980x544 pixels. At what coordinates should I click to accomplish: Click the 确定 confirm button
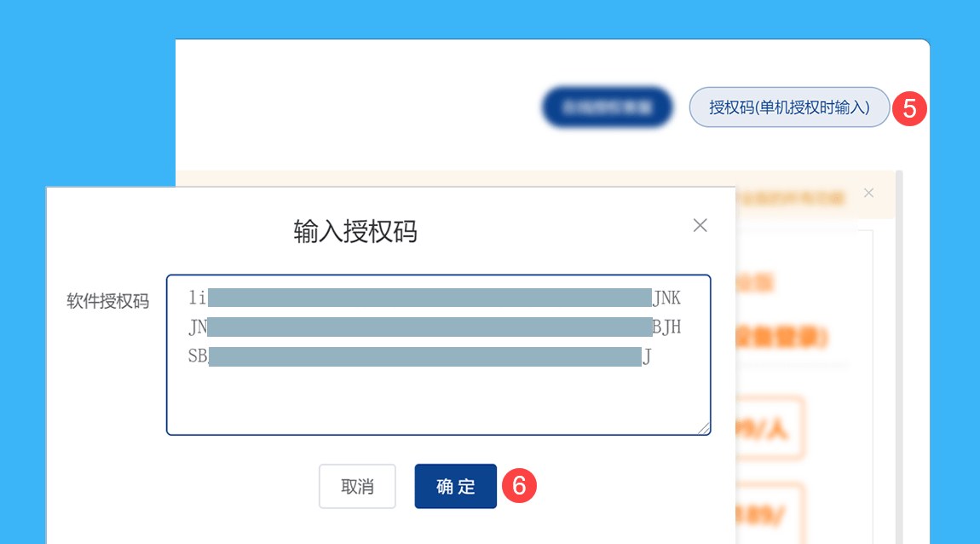455,486
